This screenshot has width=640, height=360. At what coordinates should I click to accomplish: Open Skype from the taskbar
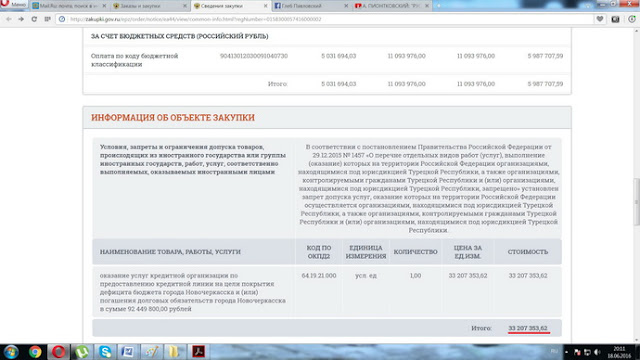coord(105,351)
